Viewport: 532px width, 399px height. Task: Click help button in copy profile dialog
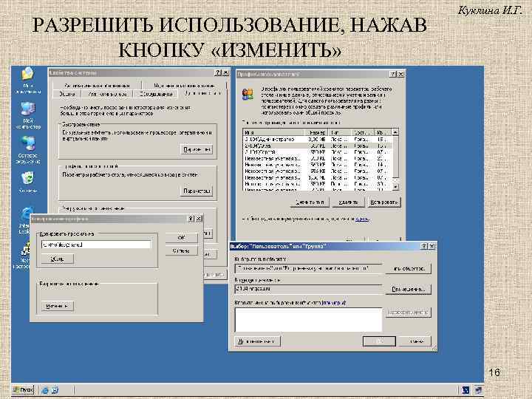pos(191,219)
